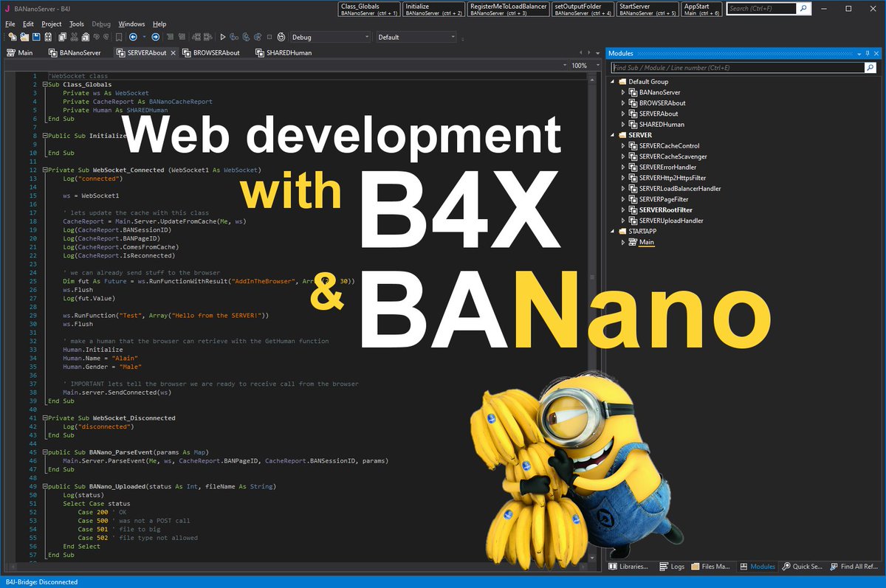886x588 pixels.
Task: Jump to setOutputFolder shortcut button
Action: 583,9
